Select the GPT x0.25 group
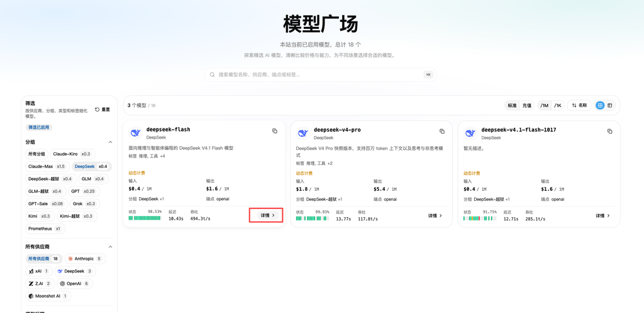Image resolution: width=644 pixels, height=313 pixels. (x=84, y=191)
